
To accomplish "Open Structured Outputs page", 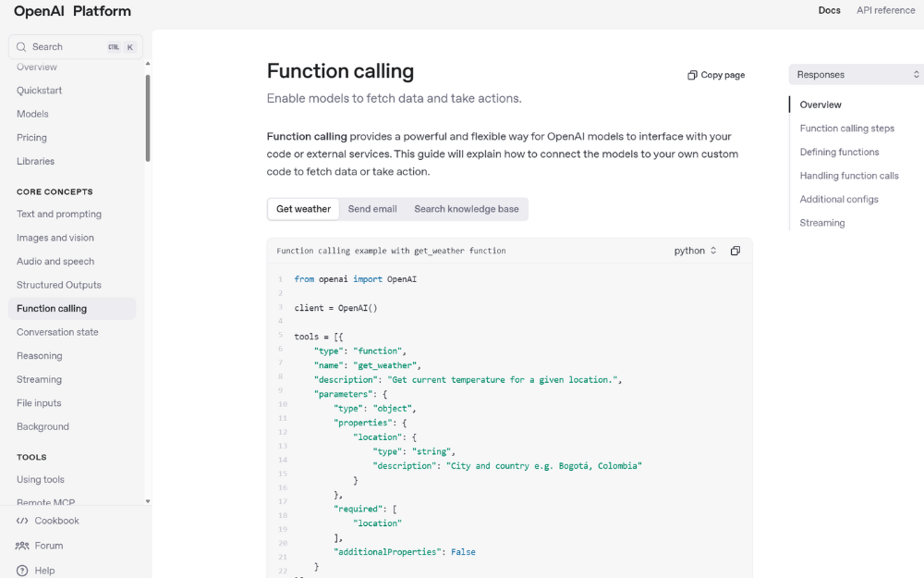I will pyautogui.click(x=59, y=285).
